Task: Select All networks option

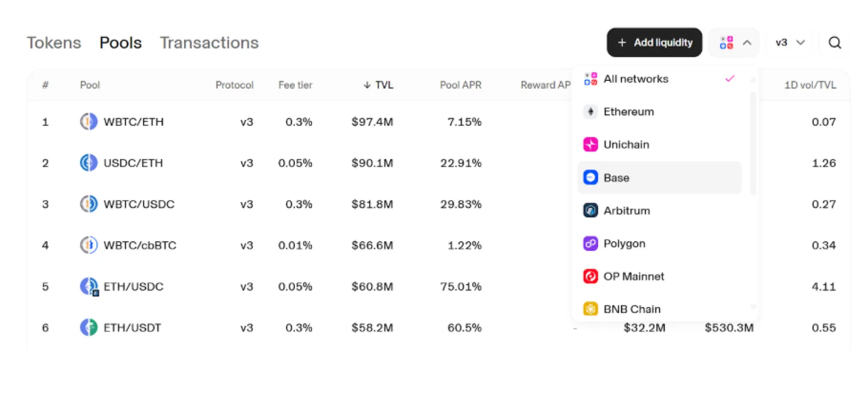Action: (x=659, y=79)
